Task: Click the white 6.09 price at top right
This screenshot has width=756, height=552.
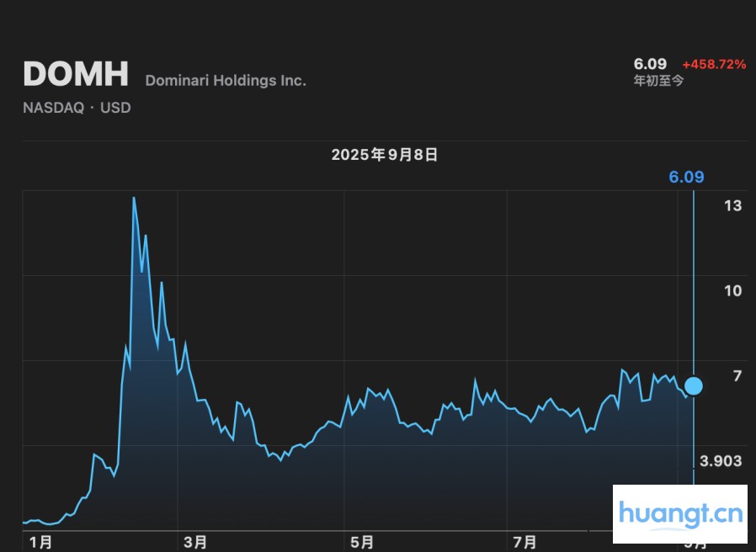Action: [x=650, y=64]
